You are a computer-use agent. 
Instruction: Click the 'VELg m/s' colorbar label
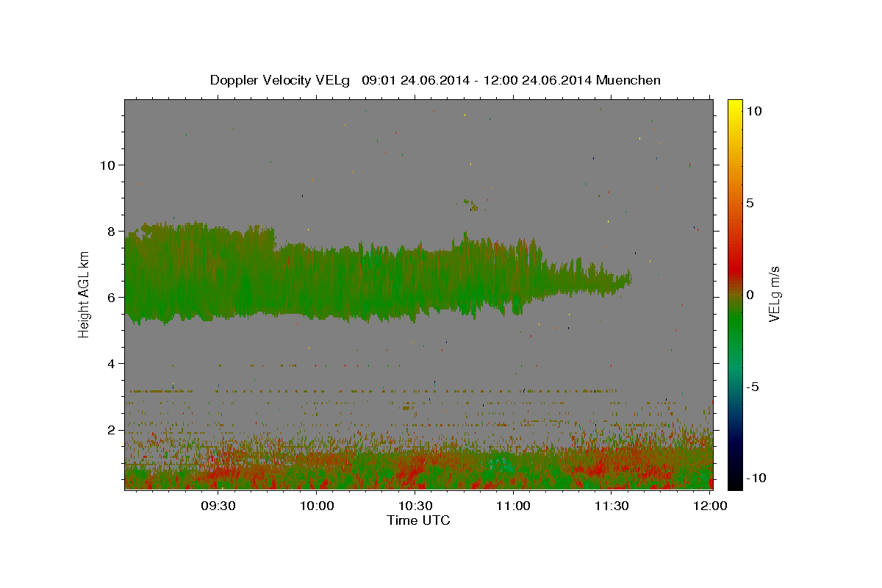774,294
